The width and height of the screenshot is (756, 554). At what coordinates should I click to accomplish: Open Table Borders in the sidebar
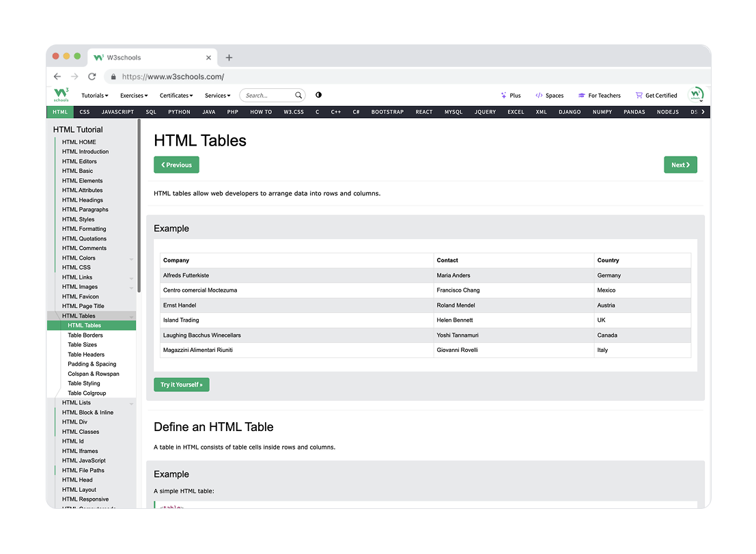(x=85, y=335)
